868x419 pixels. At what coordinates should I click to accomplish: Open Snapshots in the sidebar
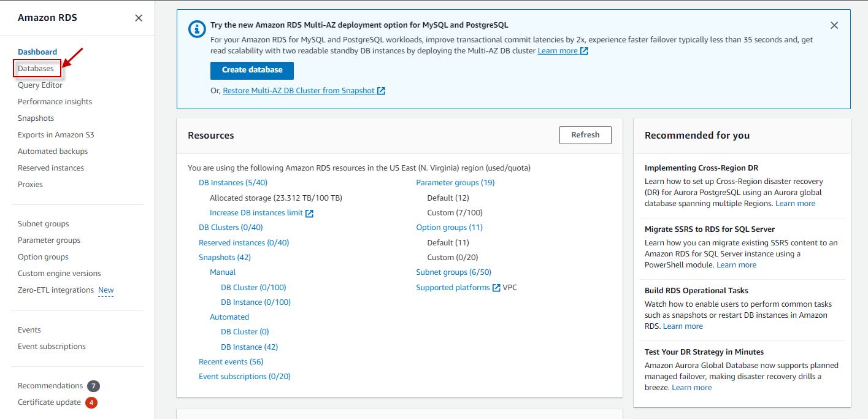36,118
